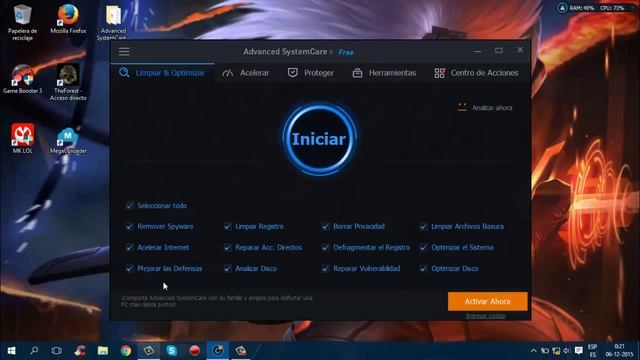The width and height of the screenshot is (640, 360).
Task: Uncheck Acelerar Internet
Action: pyautogui.click(x=129, y=247)
